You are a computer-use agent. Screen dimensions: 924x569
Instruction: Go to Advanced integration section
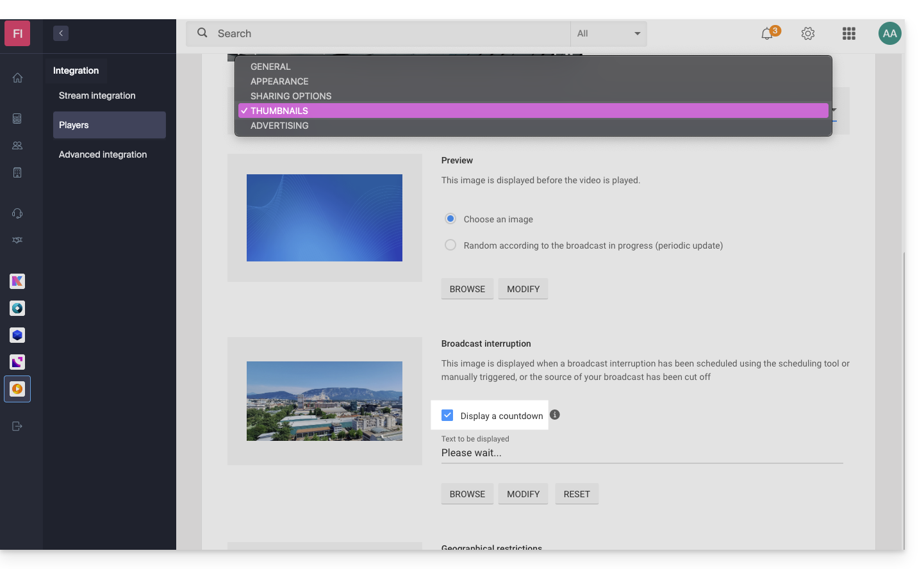[x=103, y=154]
